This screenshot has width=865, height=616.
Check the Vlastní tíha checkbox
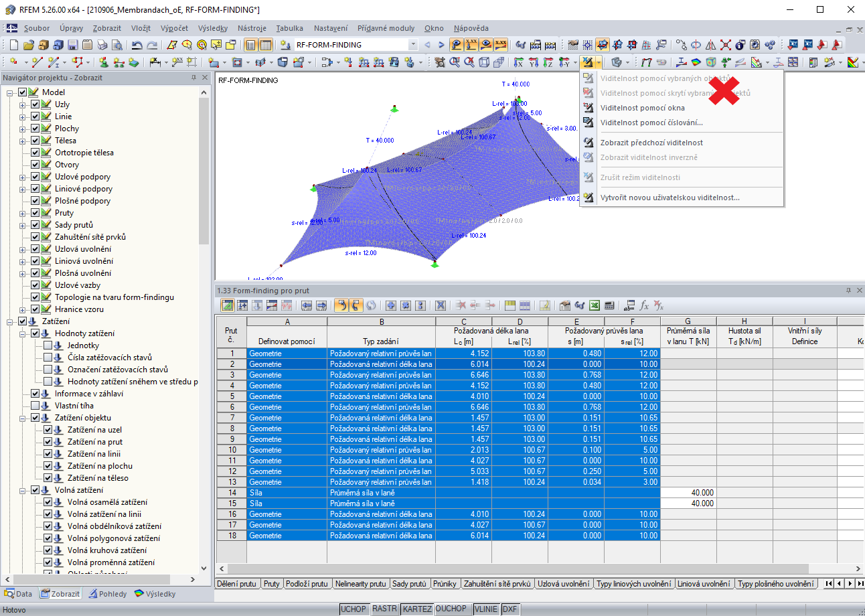[x=35, y=406]
